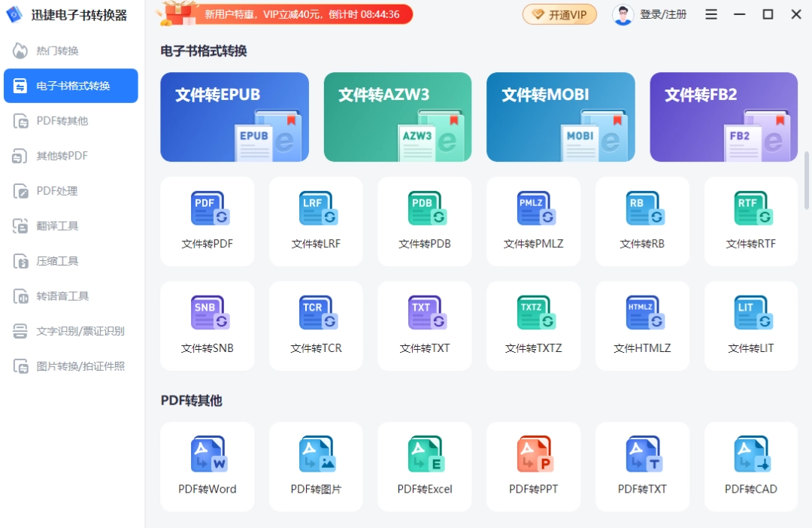This screenshot has width=812, height=528.
Task: Select the PDF转Word tool
Action: click(x=208, y=466)
